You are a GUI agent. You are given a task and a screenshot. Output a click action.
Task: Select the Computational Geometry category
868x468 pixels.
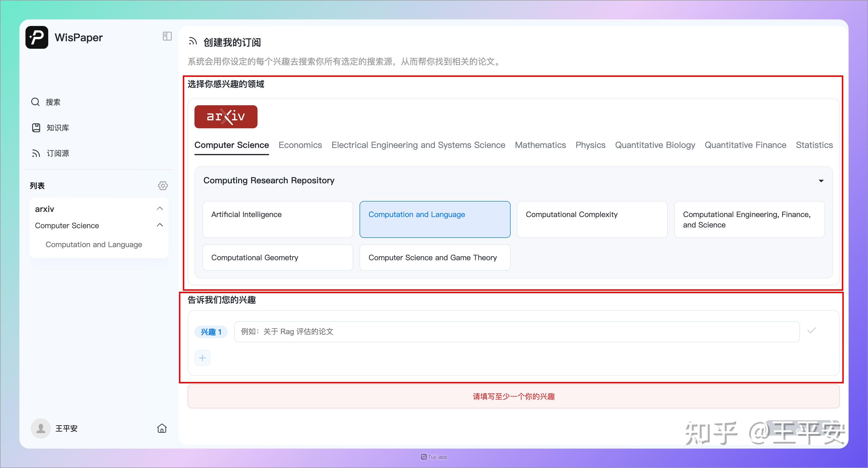point(277,258)
